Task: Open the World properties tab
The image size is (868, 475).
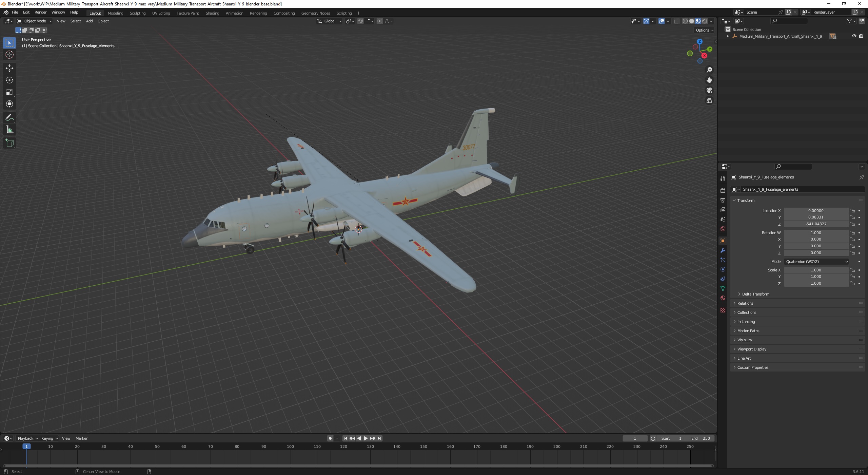Action: (x=723, y=229)
